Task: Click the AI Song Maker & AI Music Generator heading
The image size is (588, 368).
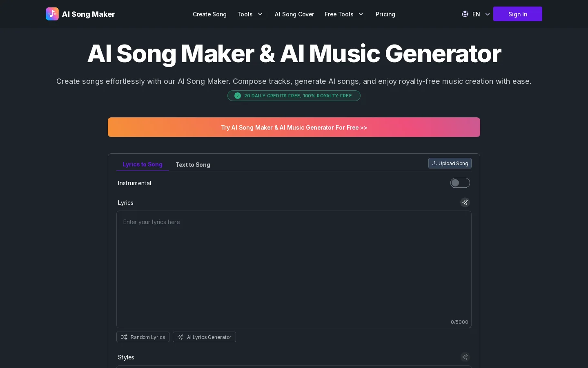Action: click(294, 54)
